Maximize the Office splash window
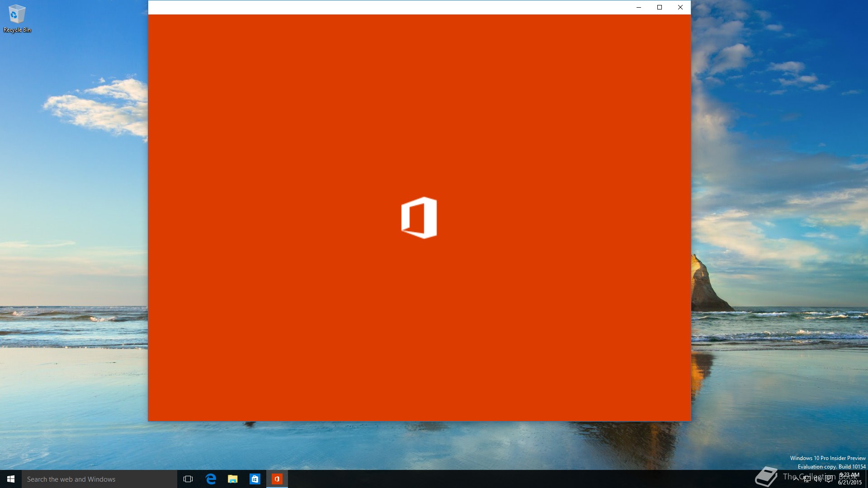Screen dimensions: 868x488 tap(660, 7)
